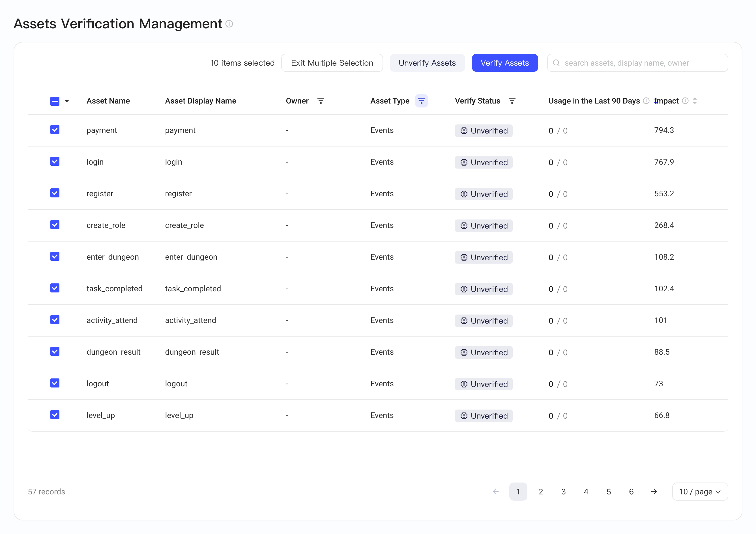Click the Unverified badge for logout
This screenshot has width=756, height=534.
483,384
